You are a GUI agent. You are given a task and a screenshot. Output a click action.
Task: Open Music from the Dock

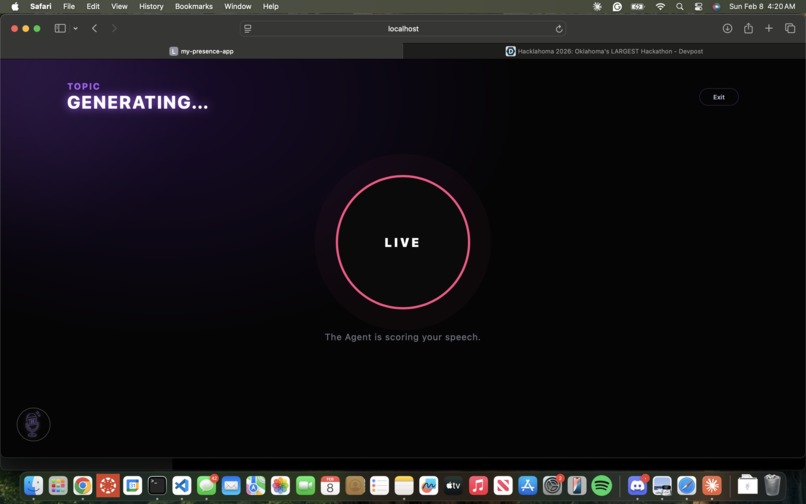[x=478, y=485]
